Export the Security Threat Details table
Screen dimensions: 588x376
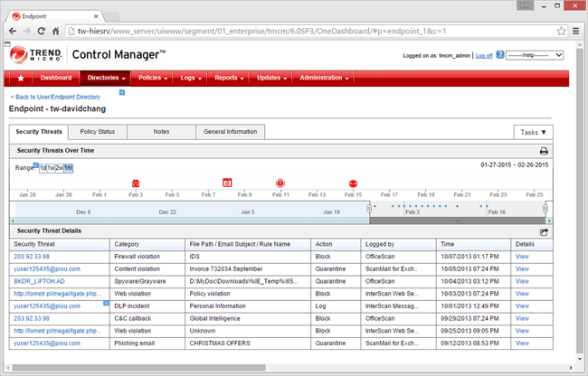click(544, 232)
